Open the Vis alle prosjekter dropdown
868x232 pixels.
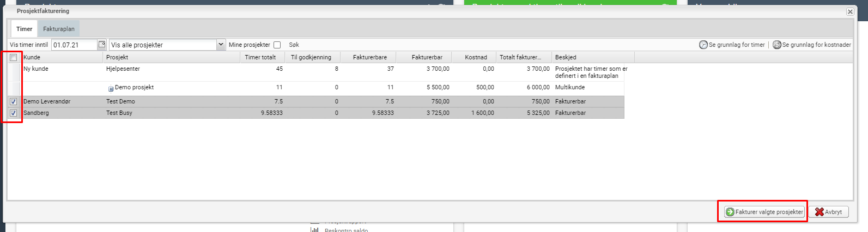[x=221, y=45]
